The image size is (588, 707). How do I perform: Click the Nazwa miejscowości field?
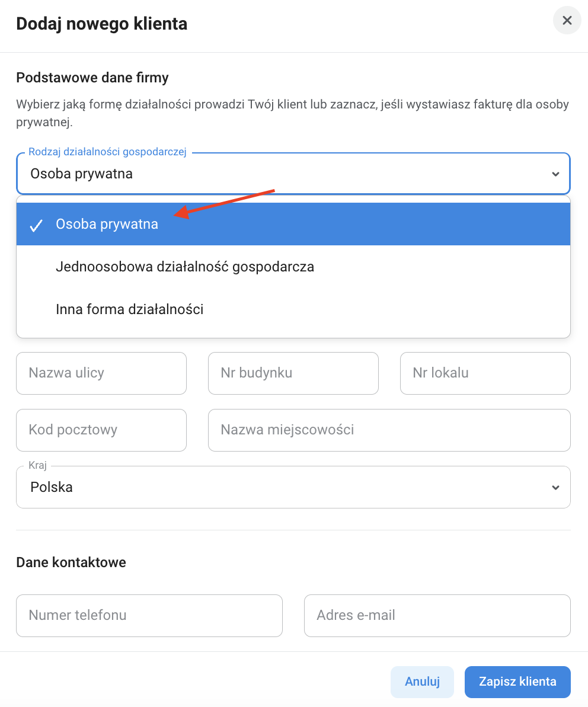tap(389, 430)
